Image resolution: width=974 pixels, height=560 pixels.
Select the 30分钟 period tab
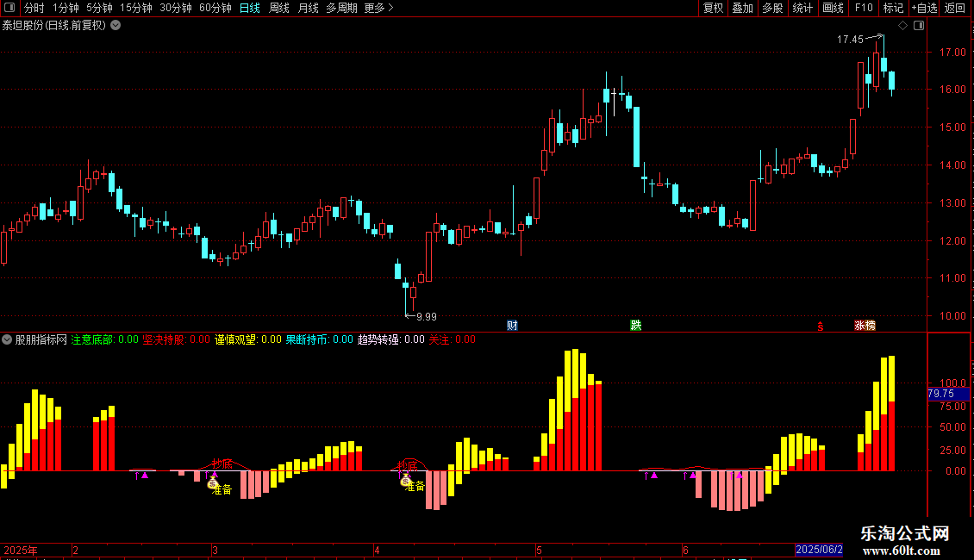175,8
